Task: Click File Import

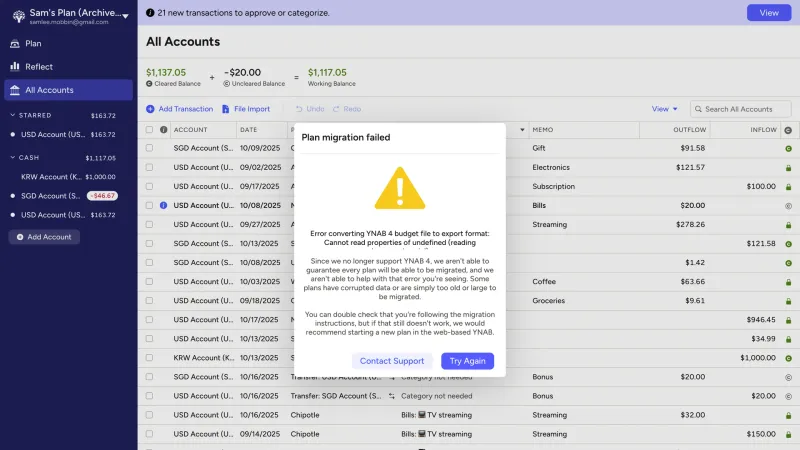Action: pos(246,109)
